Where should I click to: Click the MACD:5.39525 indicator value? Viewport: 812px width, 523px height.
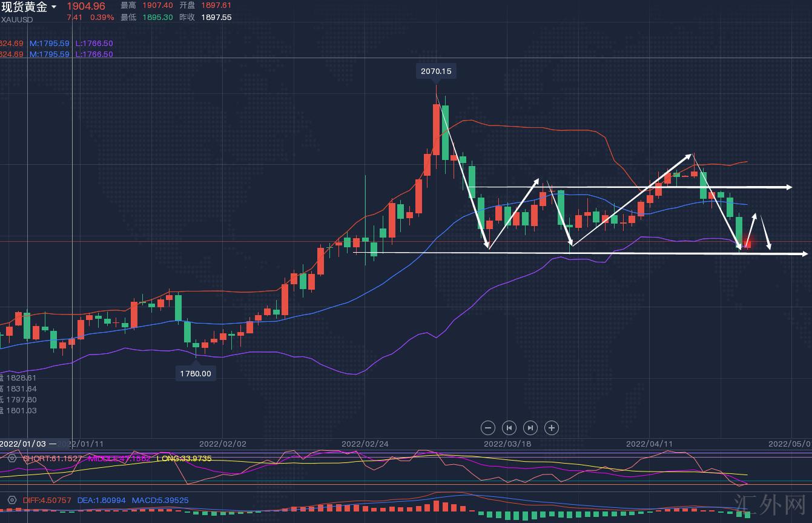(162, 500)
